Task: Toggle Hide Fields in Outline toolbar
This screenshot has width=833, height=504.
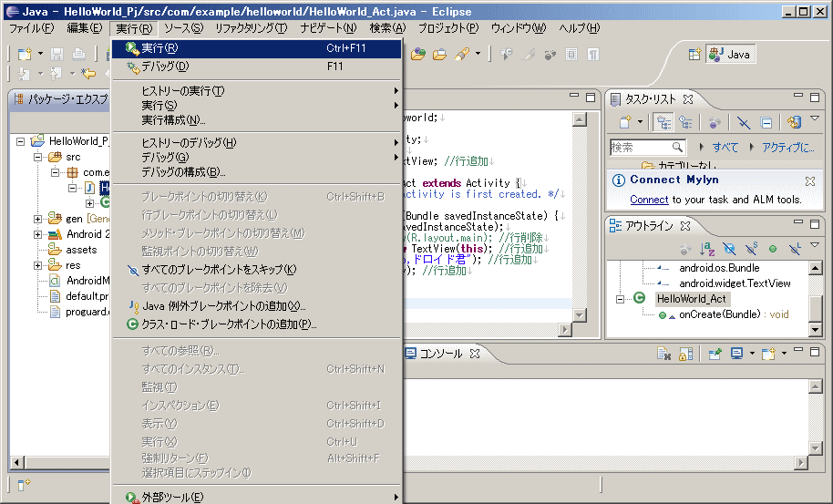Action: pyautogui.click(x=729, y=249)
